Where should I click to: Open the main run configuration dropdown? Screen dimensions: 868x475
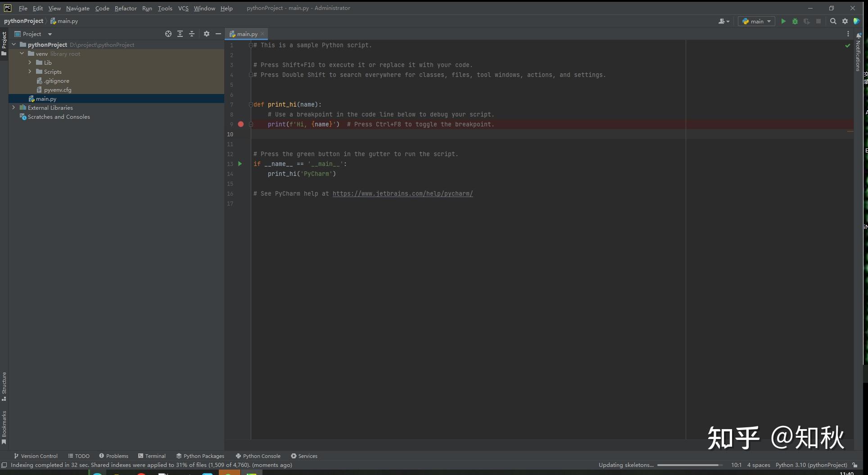click(756, 21)
